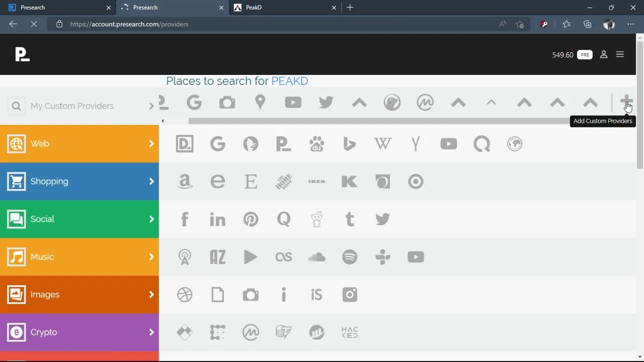This screenshot has width=644, height=362.
Task: View site information lock icon
Action: pos(59,24)
